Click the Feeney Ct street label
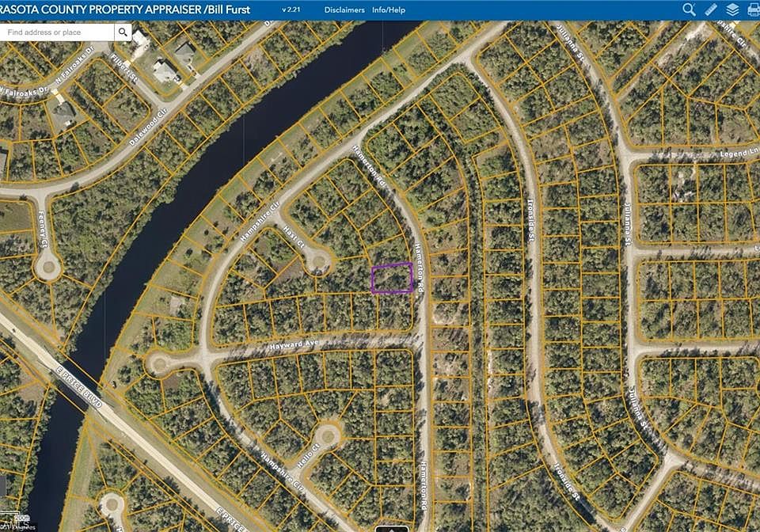 pos(43,229)
